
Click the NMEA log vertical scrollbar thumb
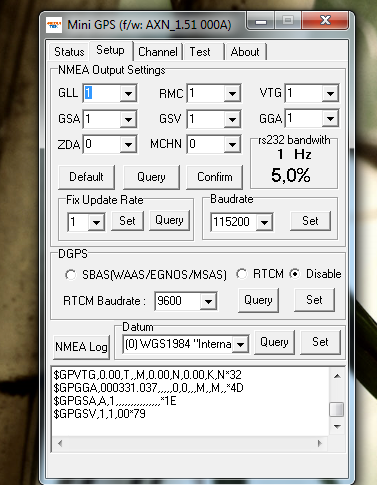pos(337,409)
